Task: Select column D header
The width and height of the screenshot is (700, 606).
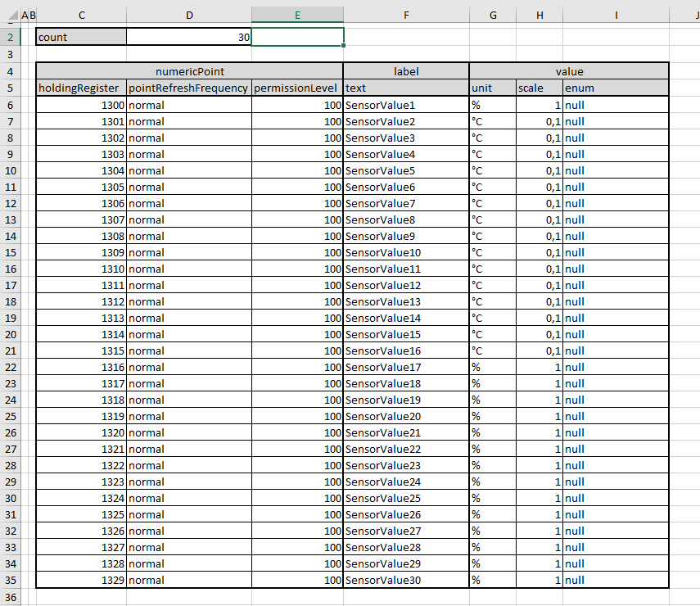Action: pos(189,14)
